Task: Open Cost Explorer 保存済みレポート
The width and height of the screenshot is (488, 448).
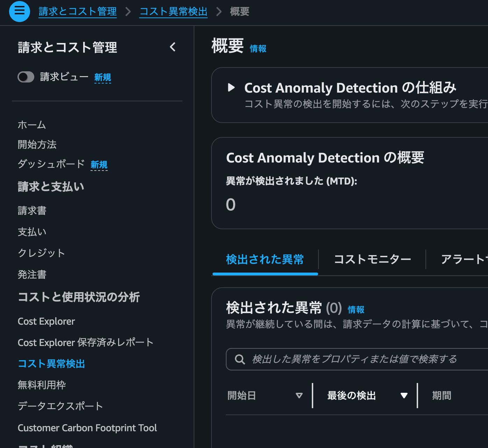Action: (85, 342)
